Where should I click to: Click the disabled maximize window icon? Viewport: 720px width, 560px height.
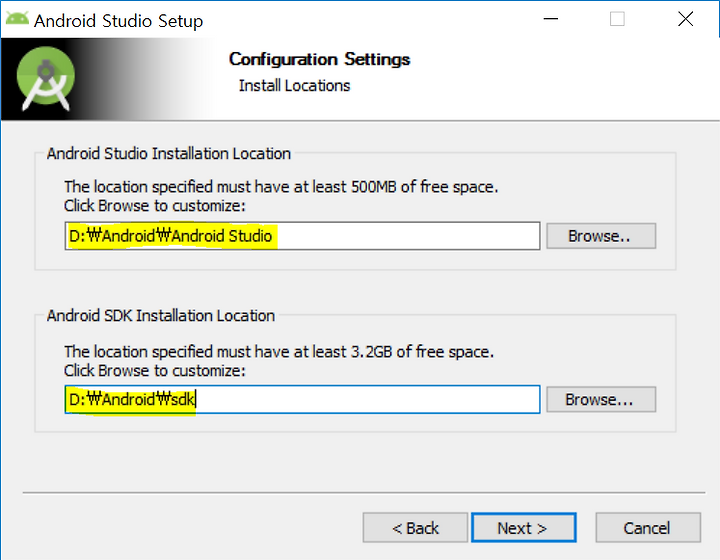617,19
